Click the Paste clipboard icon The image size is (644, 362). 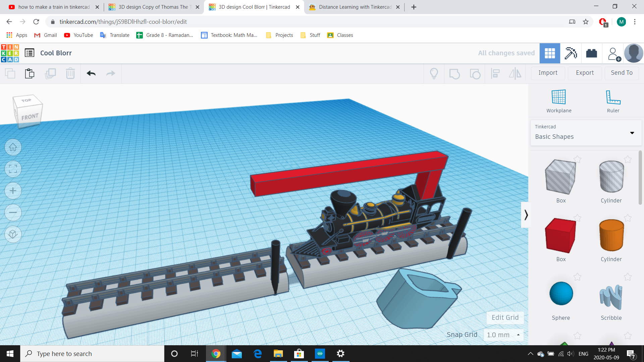click(30, 73)
